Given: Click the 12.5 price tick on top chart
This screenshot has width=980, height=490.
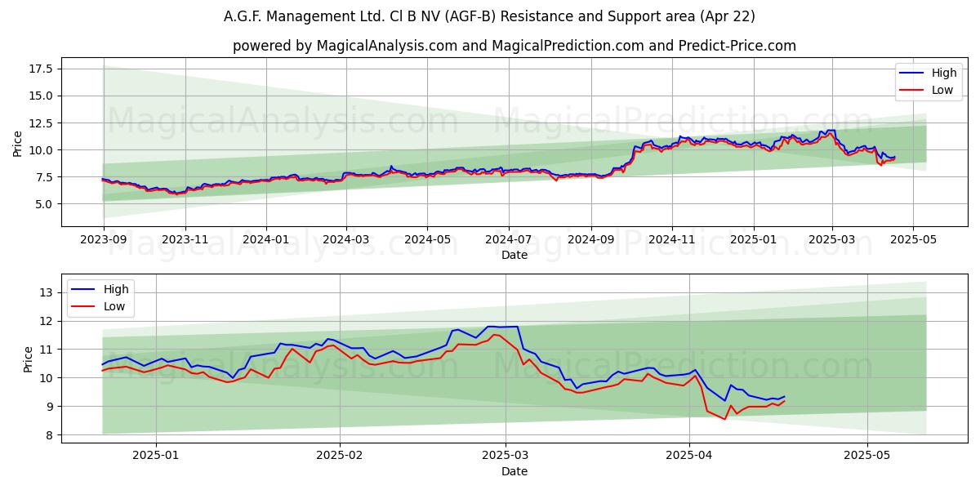Looking at the screenshot, I should pos(42,122).
